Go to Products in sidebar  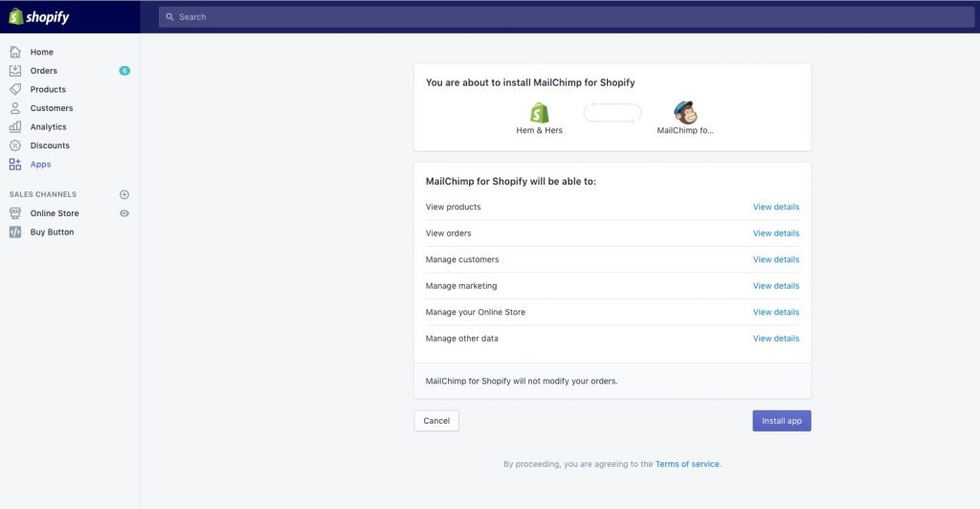click(48, 89)
